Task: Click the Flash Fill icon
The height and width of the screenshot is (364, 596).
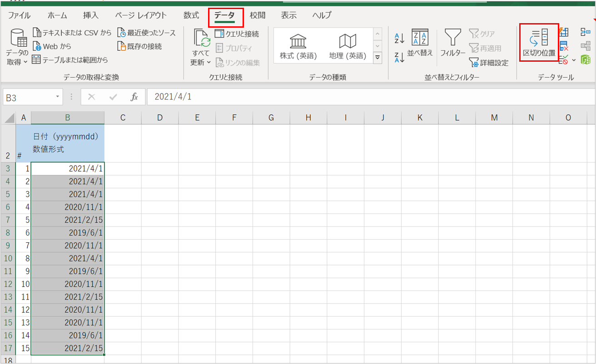Action: tap(564, 32)
